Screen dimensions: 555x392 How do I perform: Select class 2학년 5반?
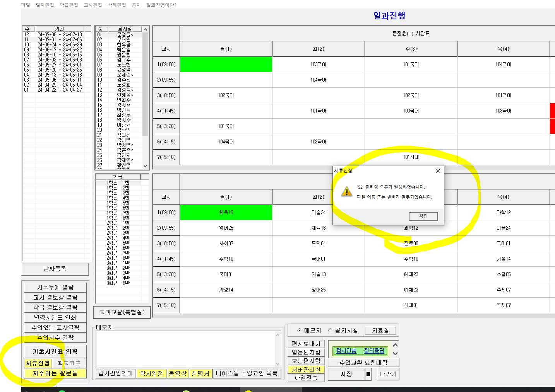pos(118,243)
